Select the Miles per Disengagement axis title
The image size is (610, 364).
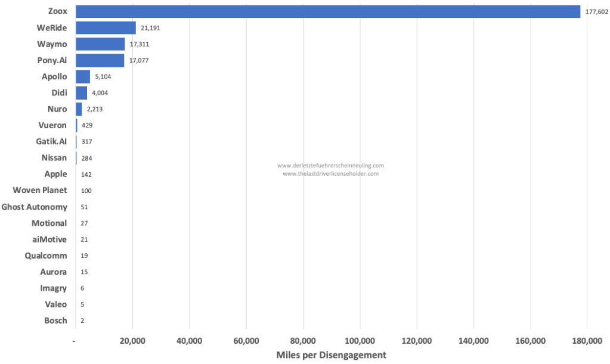pos(331,355)
